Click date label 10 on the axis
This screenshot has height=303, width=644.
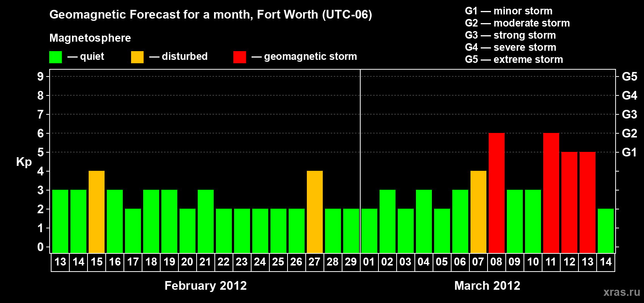(533, 262)
